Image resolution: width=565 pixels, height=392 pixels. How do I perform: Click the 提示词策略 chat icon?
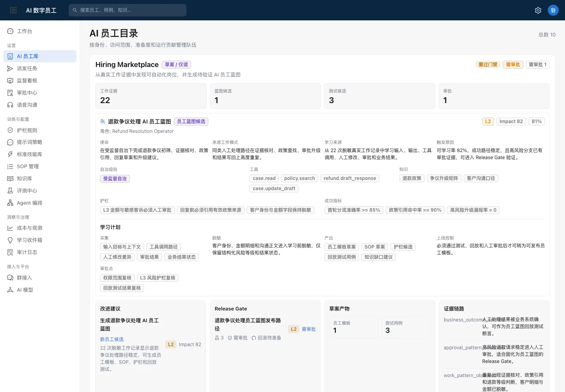(x=10, y=142)
